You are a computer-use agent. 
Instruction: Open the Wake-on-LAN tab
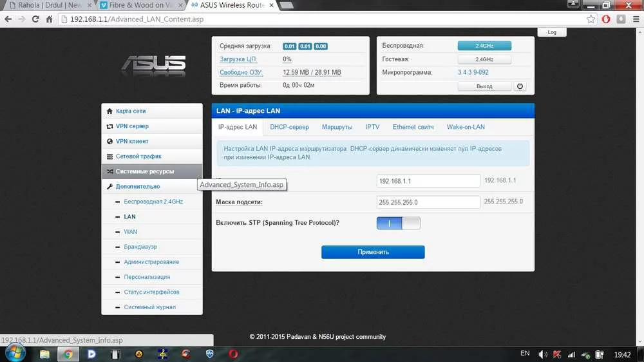466,127
